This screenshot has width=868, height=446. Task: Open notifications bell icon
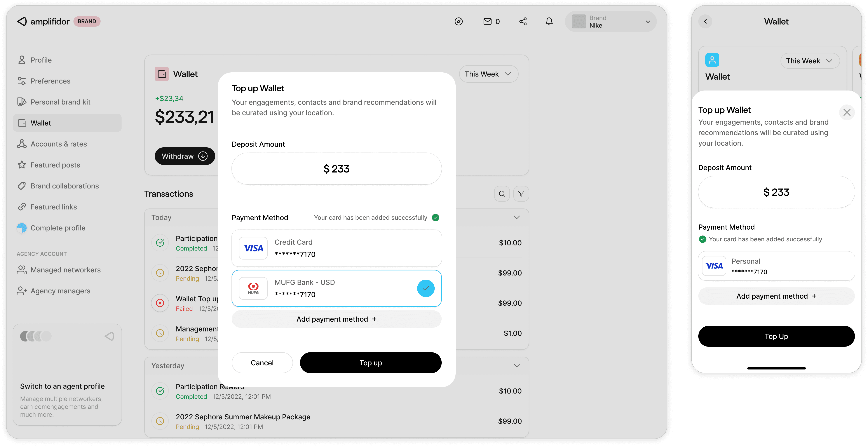[x=549, y=22]
